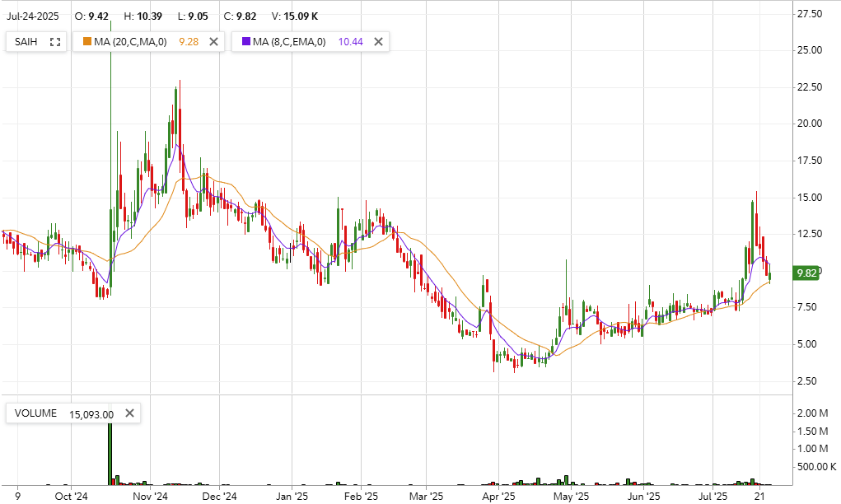841x504 pixels.
Task: Click the Nov '24 time axis label
Action: click(150, 496)
